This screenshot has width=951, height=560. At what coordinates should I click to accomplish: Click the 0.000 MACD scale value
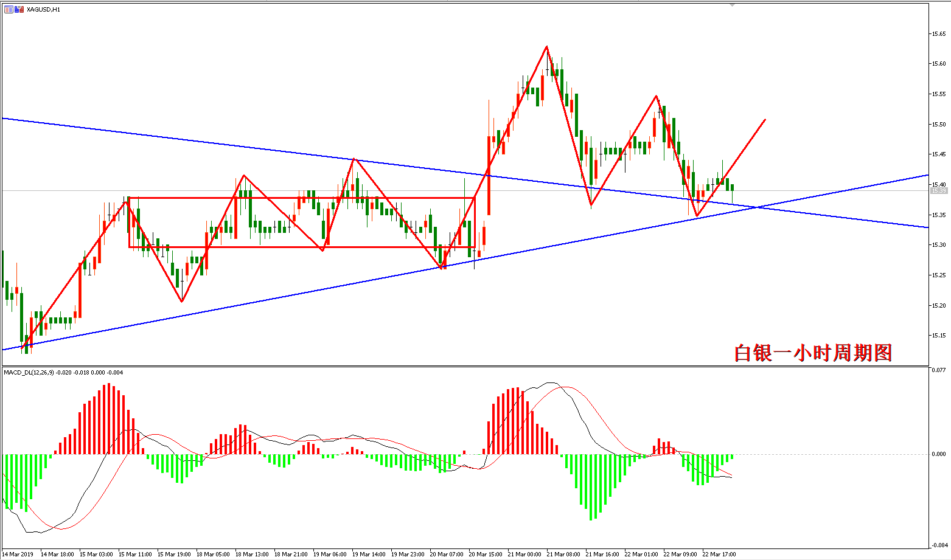(x=939, y=454)
